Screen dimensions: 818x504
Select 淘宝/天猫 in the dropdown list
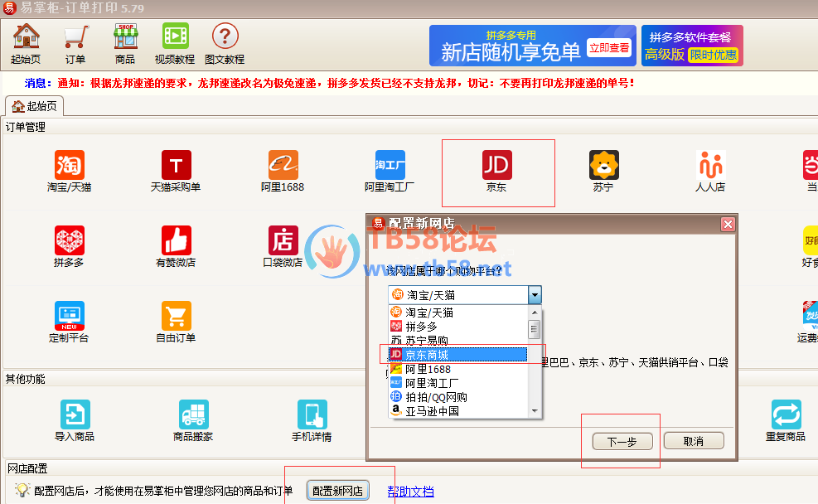pyautogui.click(x=458, y=313)
